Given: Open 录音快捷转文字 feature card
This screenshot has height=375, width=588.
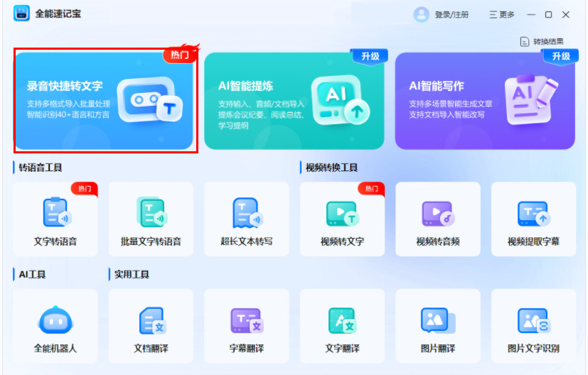Looking at the screenshot, I should 104,101.
